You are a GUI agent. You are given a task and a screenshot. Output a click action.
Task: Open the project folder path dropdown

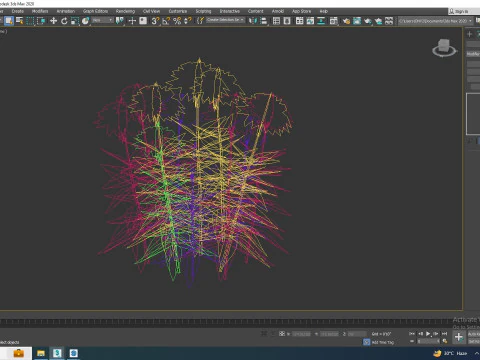[x=435, y=21]
